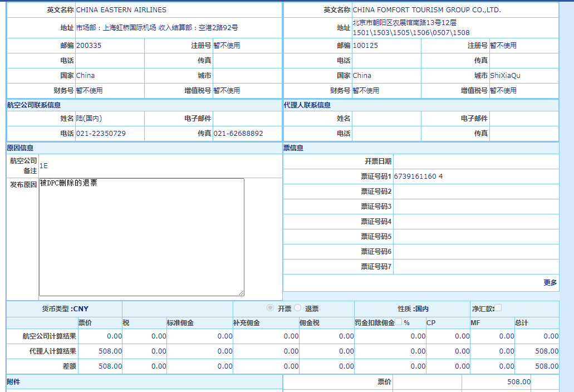
Task: Click the 票证号码7 empty row
Action: tap(475, 267)
